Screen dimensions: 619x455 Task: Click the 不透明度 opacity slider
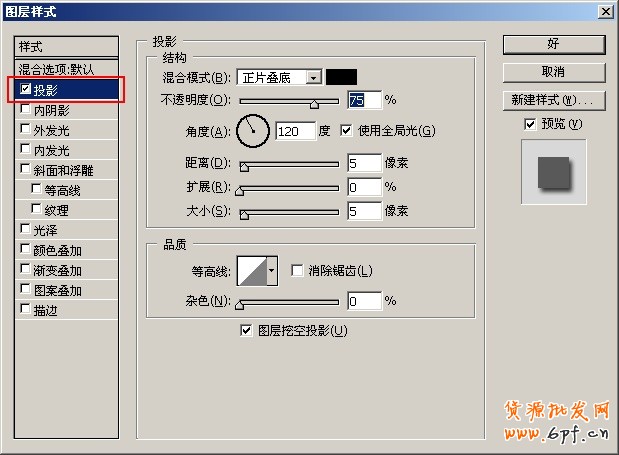290,102
